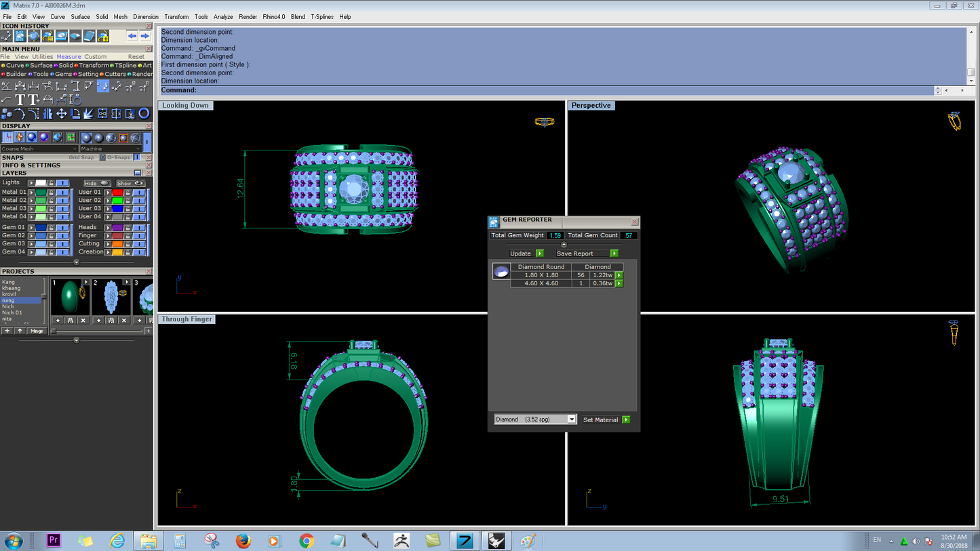Select the Explode tool icon
Viewport: 980px width, 551px height.
(x=89, y=114)
